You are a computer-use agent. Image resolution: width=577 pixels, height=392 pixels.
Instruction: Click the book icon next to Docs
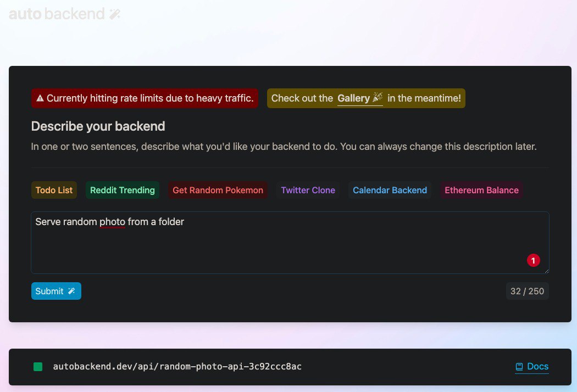tap(519, 367)
